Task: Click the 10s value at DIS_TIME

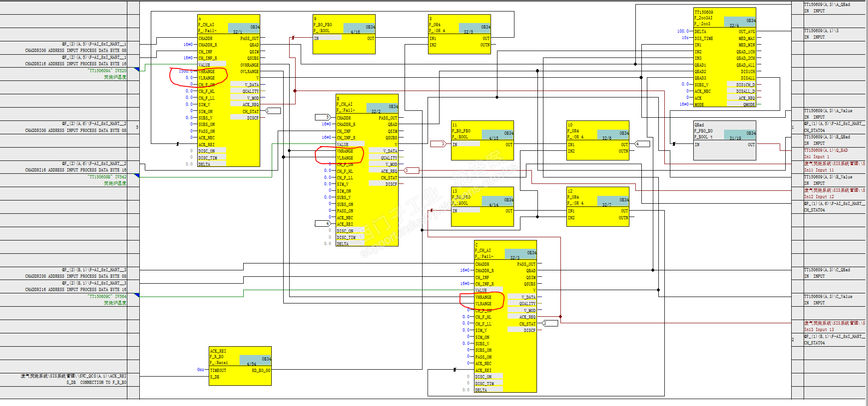Action: (x=685, y=38)
